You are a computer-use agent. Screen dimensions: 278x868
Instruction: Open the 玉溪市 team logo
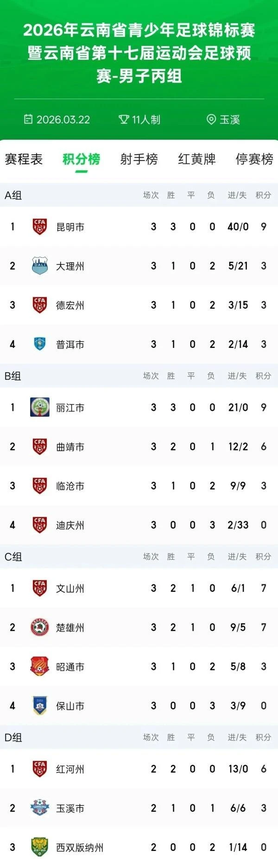click(40, 808)
